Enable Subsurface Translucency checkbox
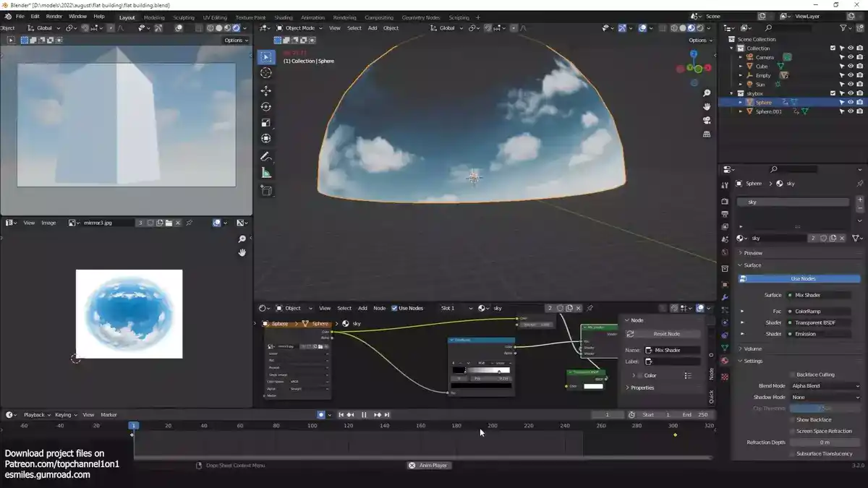Viewport: 868px width, 488px height. click(792, 453)
